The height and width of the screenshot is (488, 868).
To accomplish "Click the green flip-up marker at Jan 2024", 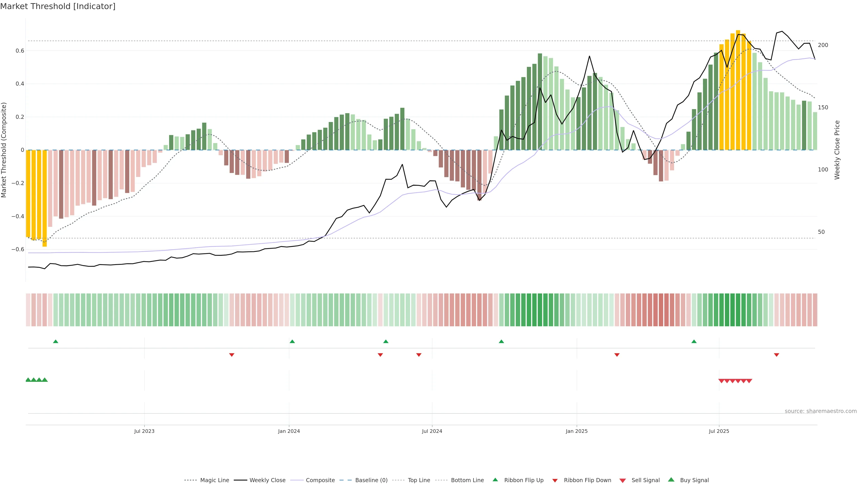I will pos(292,342).
